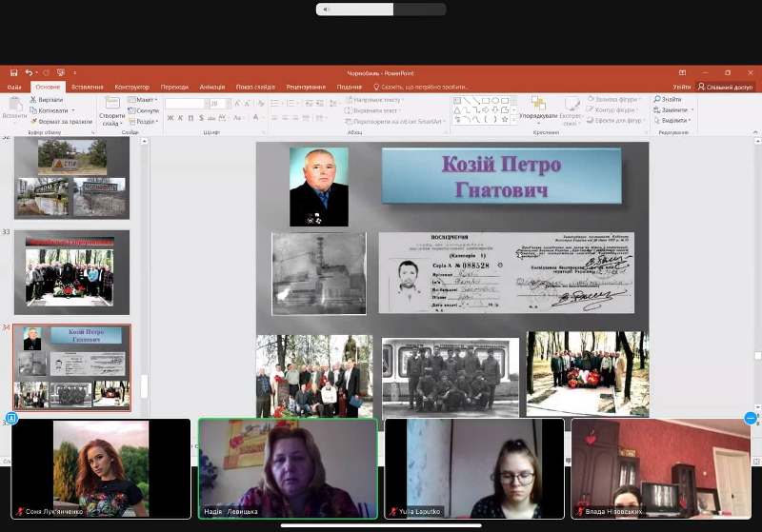Screen dimensions: 762x532
Task: Click the Створити слайд icon
Action: pos(112,103)
